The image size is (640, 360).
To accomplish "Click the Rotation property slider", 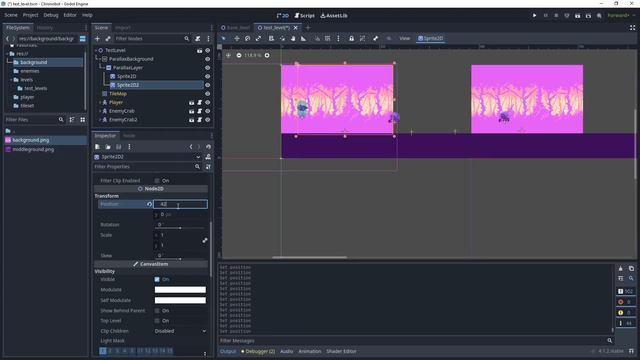I will (x=180, y=228).
